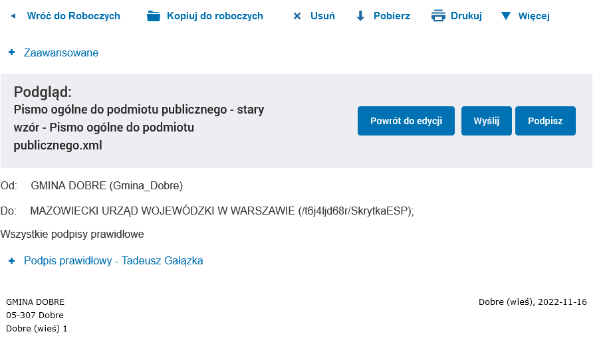Click the printer icon beside Drukuj
This screenshot has height=364, width=613.
point(438,16)
